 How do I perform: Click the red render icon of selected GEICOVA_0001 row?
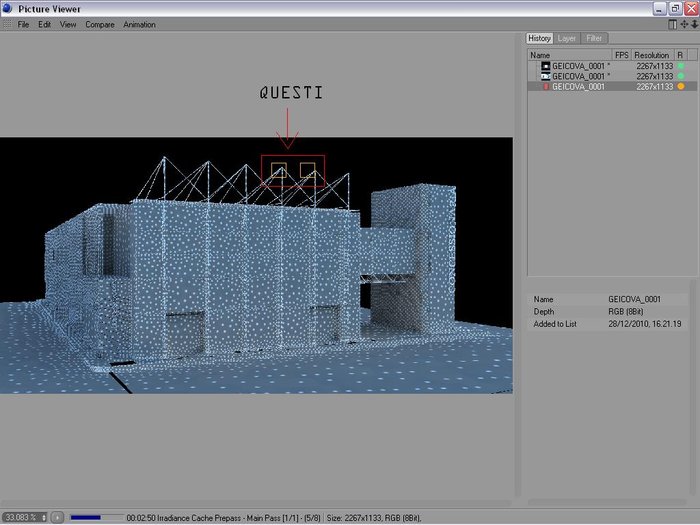[x=546, y=87]
